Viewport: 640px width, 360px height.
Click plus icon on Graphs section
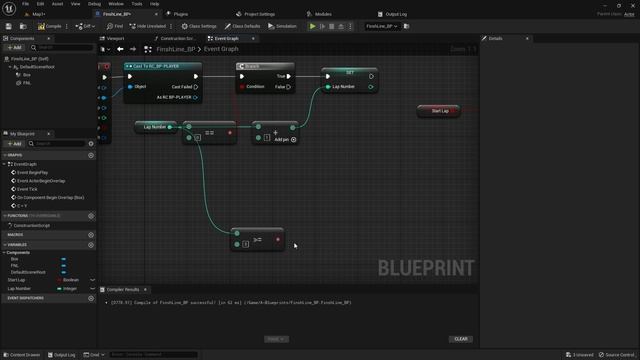click(x=91, y=156)
